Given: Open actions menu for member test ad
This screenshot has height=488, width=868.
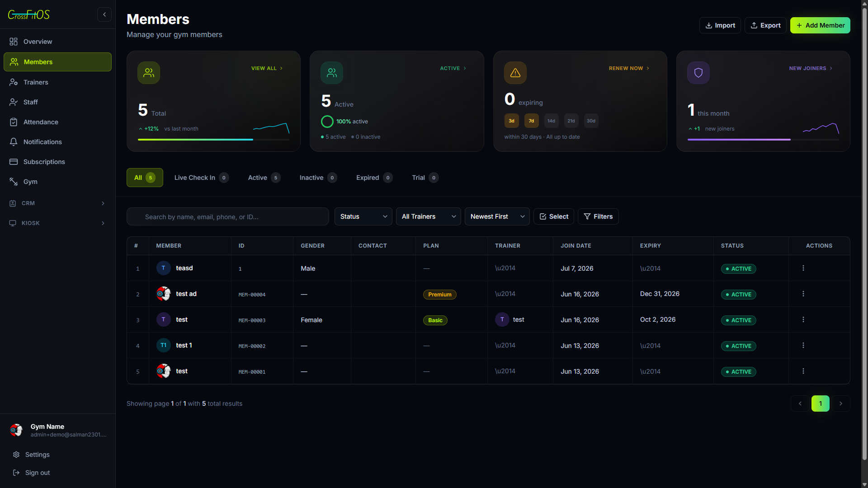Looking at the screenshot, I should pos(803,294).
